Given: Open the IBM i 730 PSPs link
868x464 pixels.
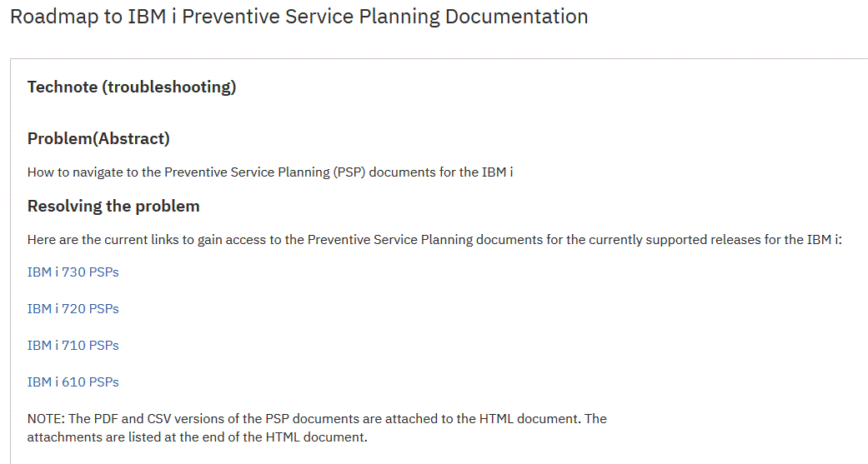Looking at the screenshot, I should click(73, 272).
